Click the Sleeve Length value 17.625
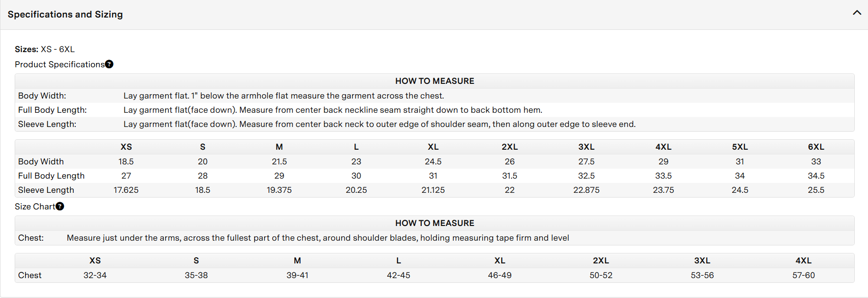 click(x=126, y=190)
